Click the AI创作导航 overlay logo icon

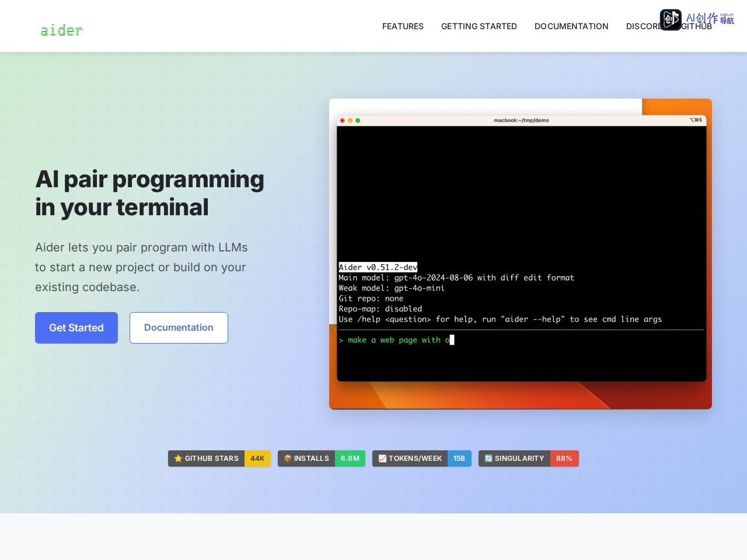pyautogui.click(x=671, y=19)
